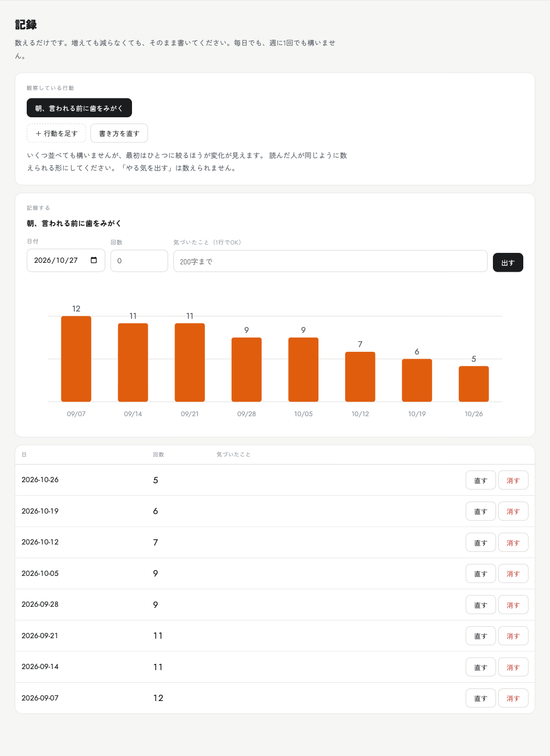
Task: Click the 10/26 axis label under chart
Action: pos(474,414)
